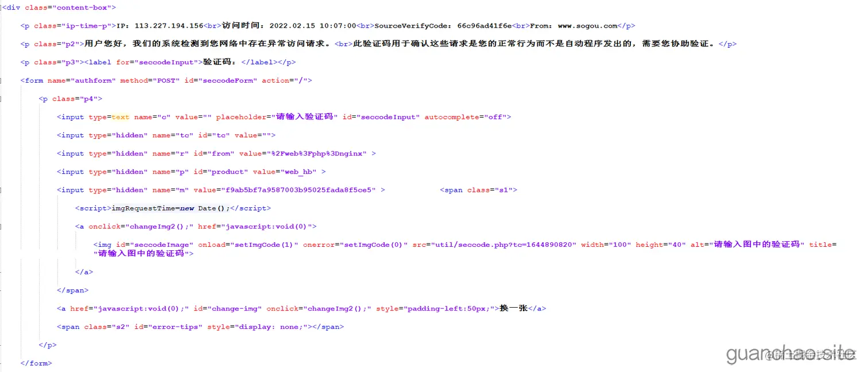
Task: Click the p class="p2" opening tag
Action: (52, 44)
